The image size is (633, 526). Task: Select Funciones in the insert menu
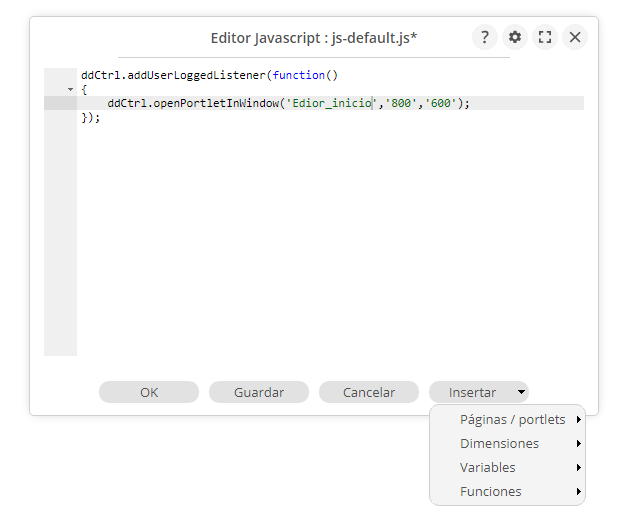(490, 491)
